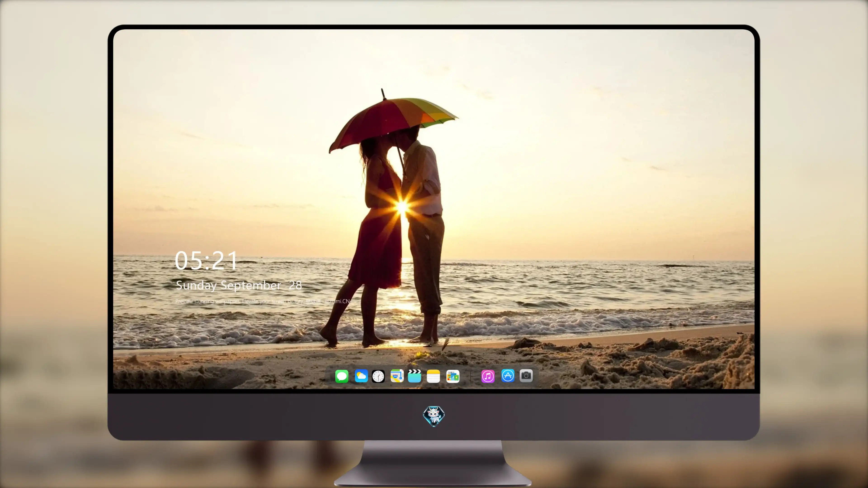Screen dimensions: 868x488
Task: Open the blue App Store icon
Action: point(508,375)
